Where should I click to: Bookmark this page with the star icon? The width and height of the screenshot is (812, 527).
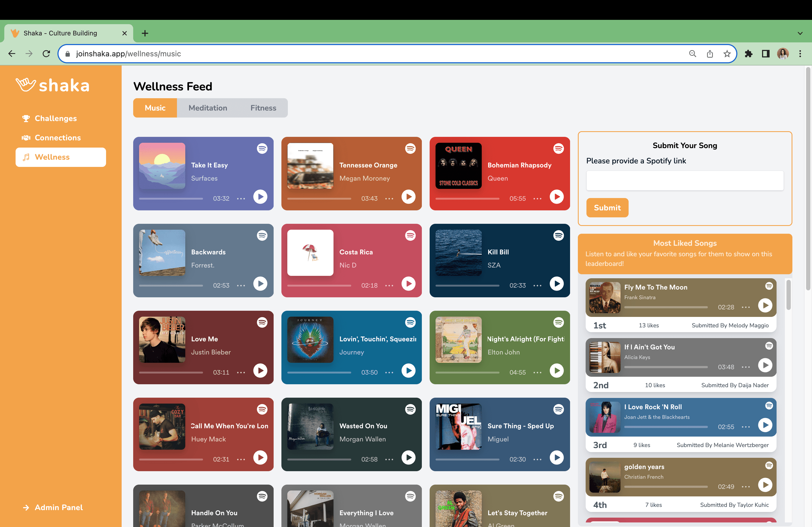(727, 54)
